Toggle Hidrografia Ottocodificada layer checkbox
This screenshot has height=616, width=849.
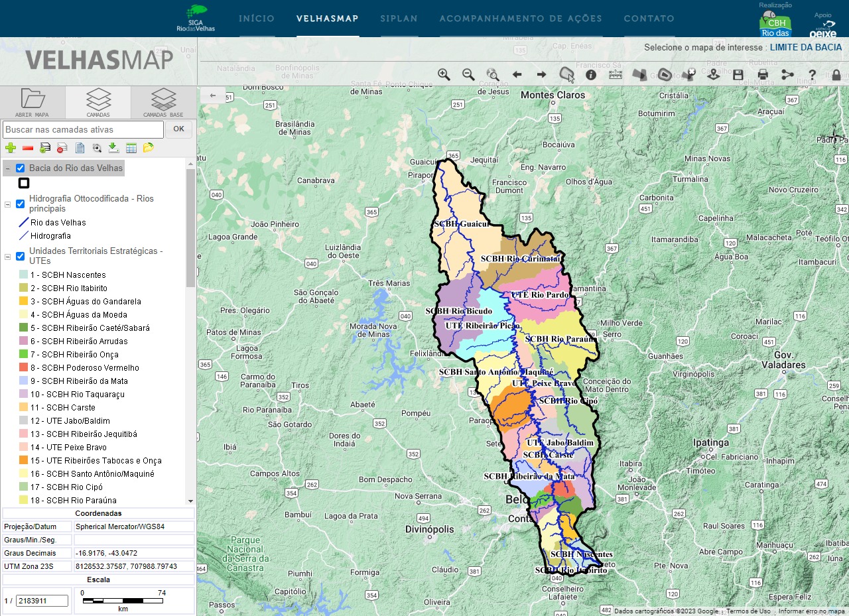[21, 204]
